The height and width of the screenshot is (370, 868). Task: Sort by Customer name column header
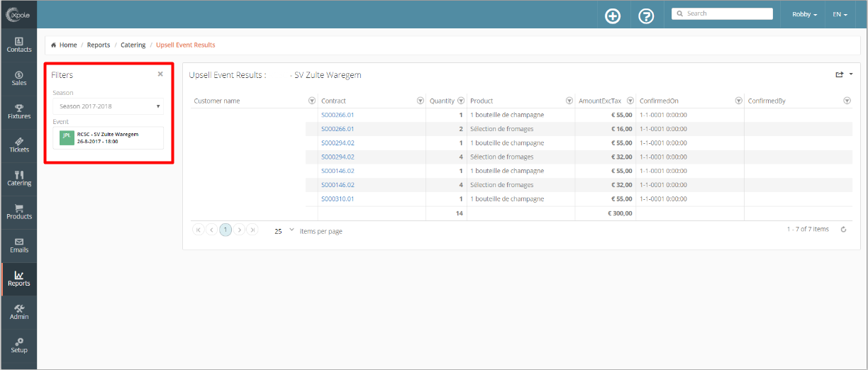(217, 101)
